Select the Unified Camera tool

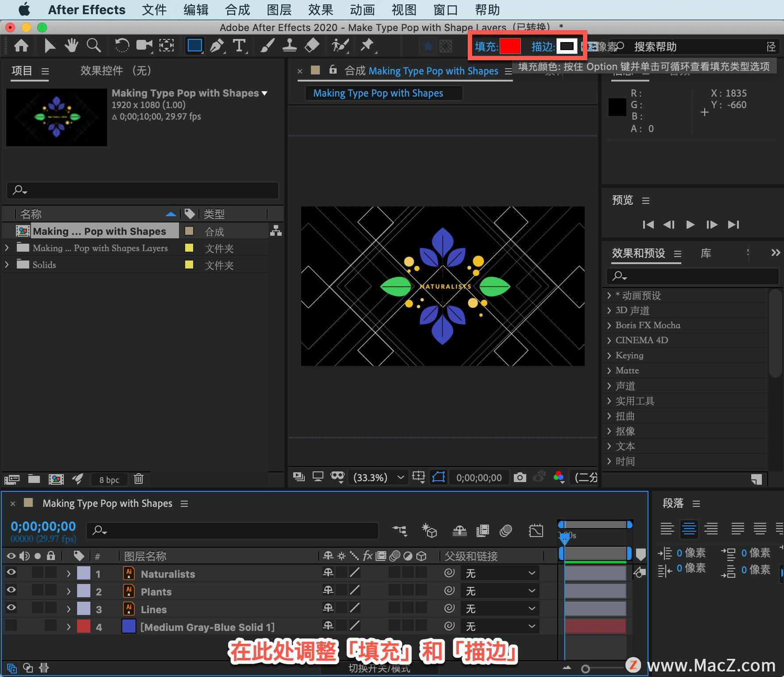click(144, 46)
